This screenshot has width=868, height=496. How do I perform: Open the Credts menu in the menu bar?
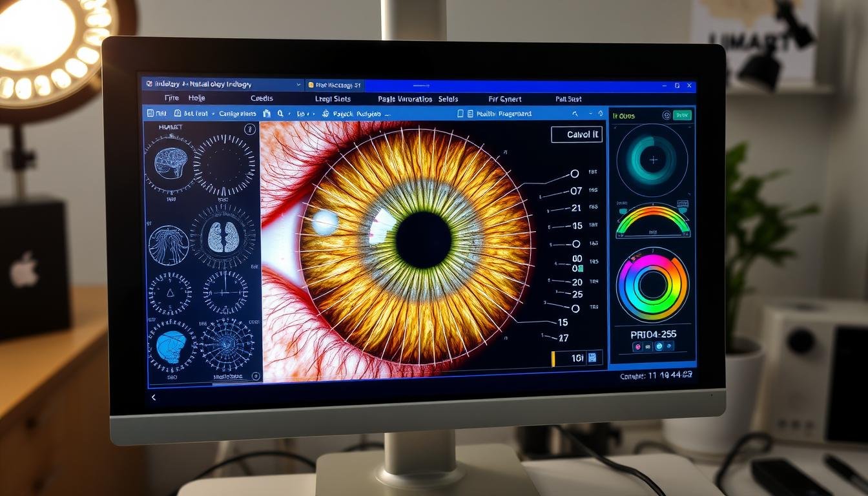pyautogui.click(x=262, y=99)
